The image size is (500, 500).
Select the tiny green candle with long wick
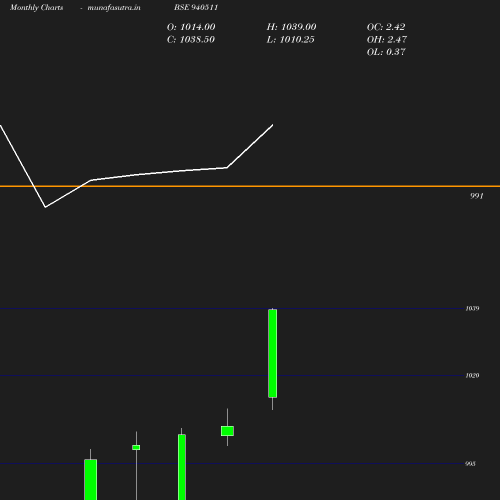136,447
